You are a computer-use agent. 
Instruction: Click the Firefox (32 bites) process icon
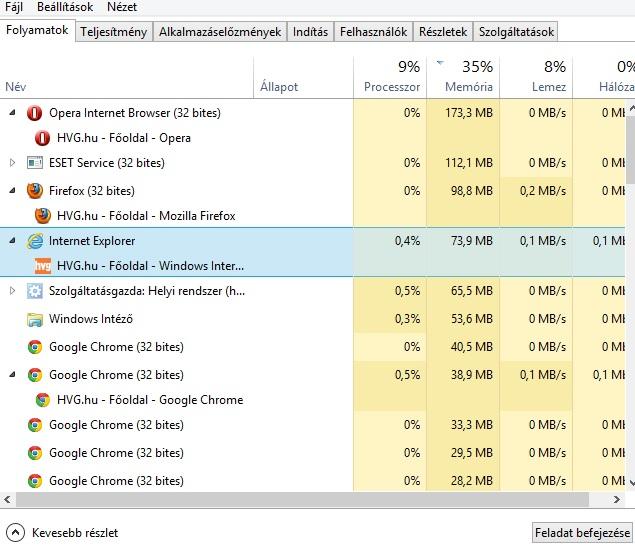pyautogui.click(x=34, y=191)
